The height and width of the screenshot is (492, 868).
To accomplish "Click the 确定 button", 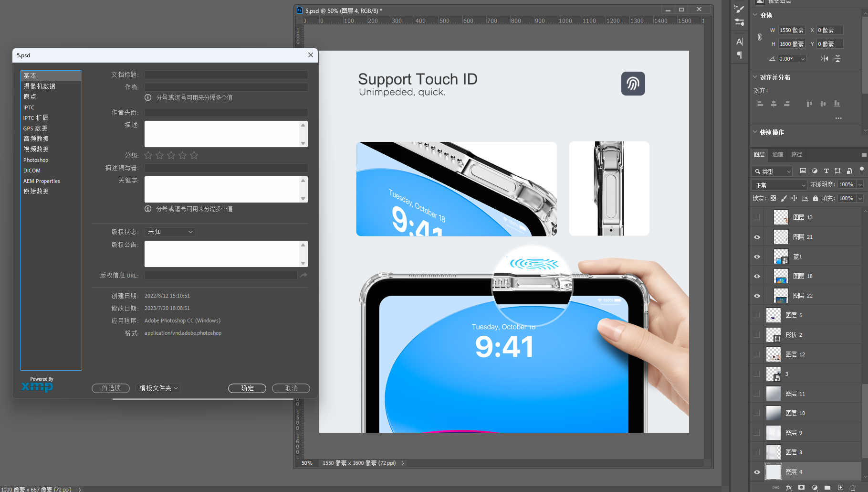I will click(x=247, y=388).
